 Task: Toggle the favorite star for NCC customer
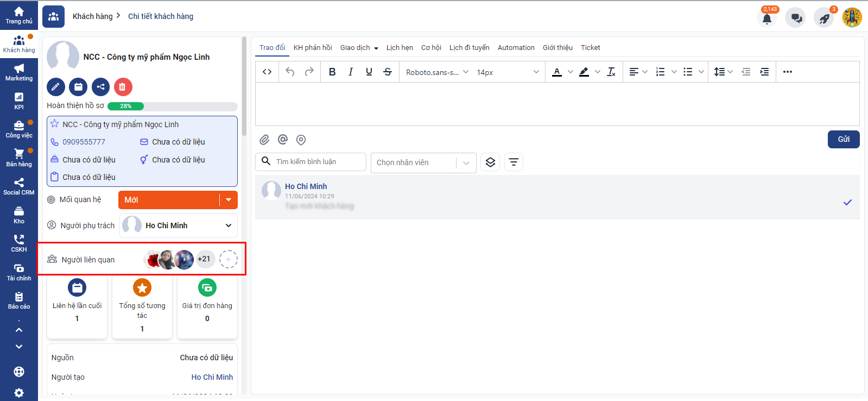(x=55, y=124)
